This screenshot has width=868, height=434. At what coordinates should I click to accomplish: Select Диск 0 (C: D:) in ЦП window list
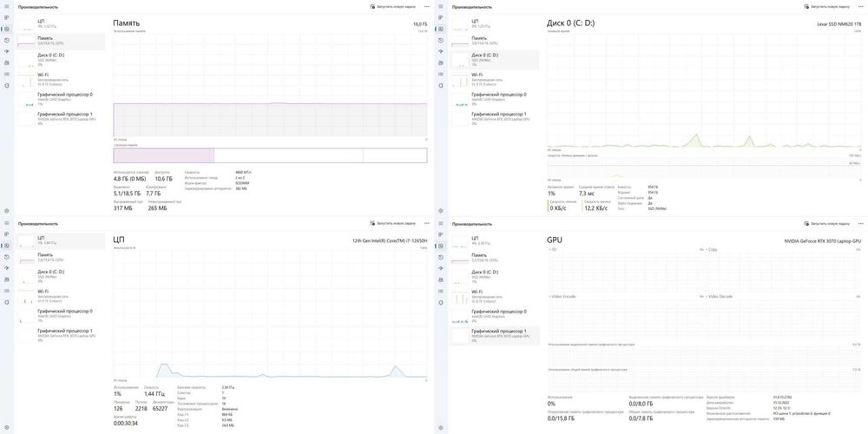coord(61,276)
